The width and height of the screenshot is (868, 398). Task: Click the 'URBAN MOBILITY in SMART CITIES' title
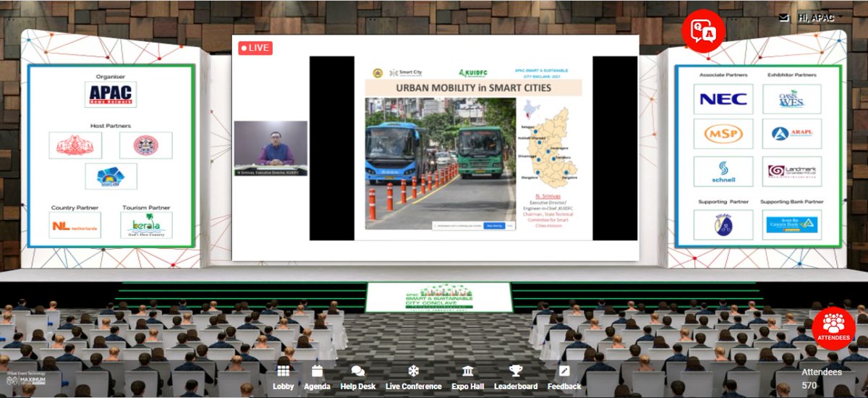[473, 88]
